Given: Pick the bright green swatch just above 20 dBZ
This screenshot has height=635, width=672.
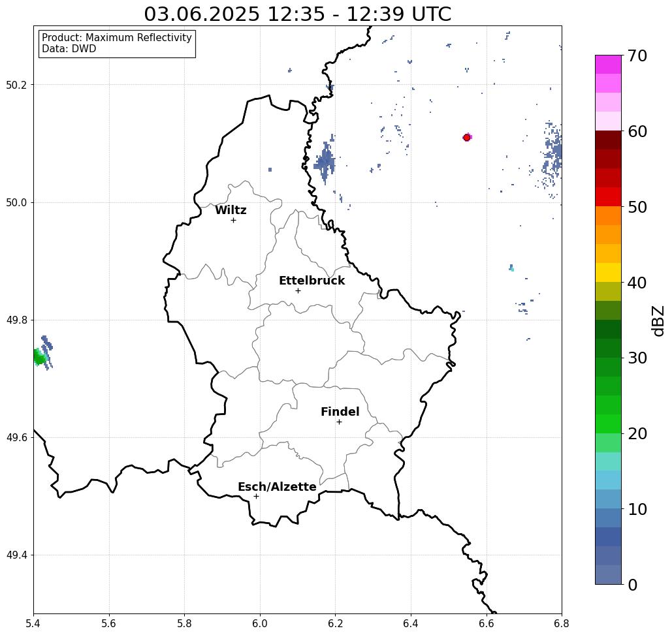Looking at the screenshot, I should coord(608,424).
